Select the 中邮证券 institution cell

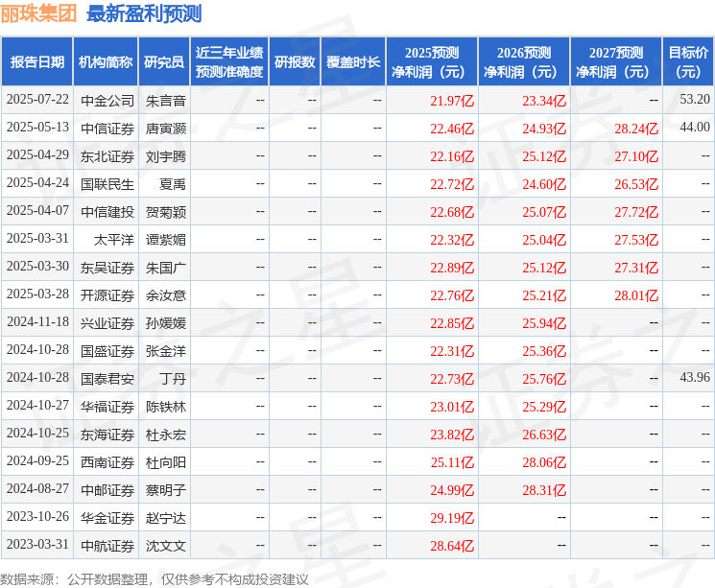point(107,490)
